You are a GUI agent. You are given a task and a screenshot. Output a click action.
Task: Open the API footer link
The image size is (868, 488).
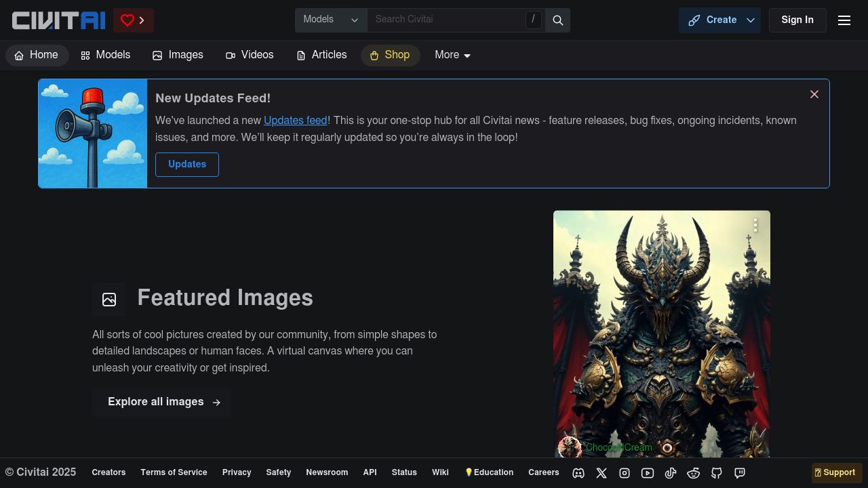[x=370, y=473]
